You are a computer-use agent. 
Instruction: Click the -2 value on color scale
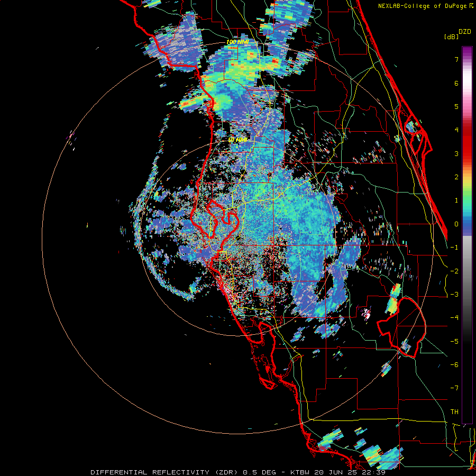[454, 271]
